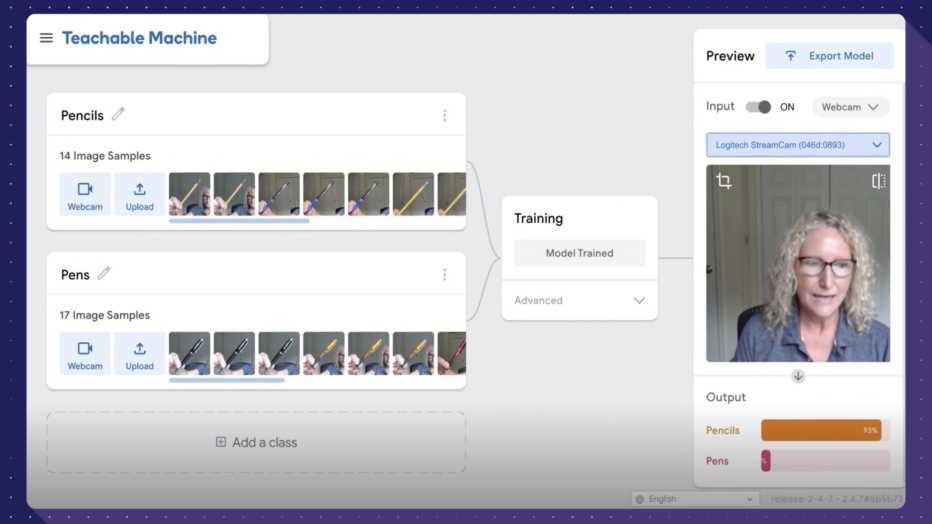Click the crop icon on webcam preview

[724, 181]
